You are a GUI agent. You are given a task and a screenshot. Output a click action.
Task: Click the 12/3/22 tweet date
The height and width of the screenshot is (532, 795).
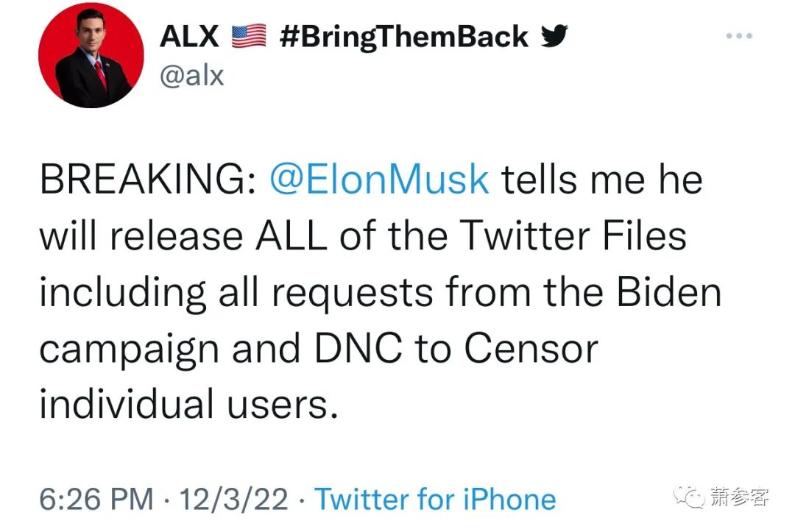(x=234, y=500)
